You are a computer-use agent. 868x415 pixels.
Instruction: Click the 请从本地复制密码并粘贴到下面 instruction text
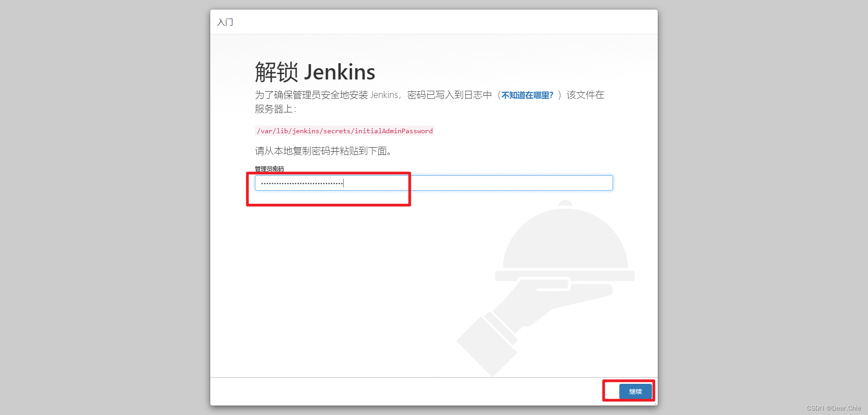click(x=323, y=151)
